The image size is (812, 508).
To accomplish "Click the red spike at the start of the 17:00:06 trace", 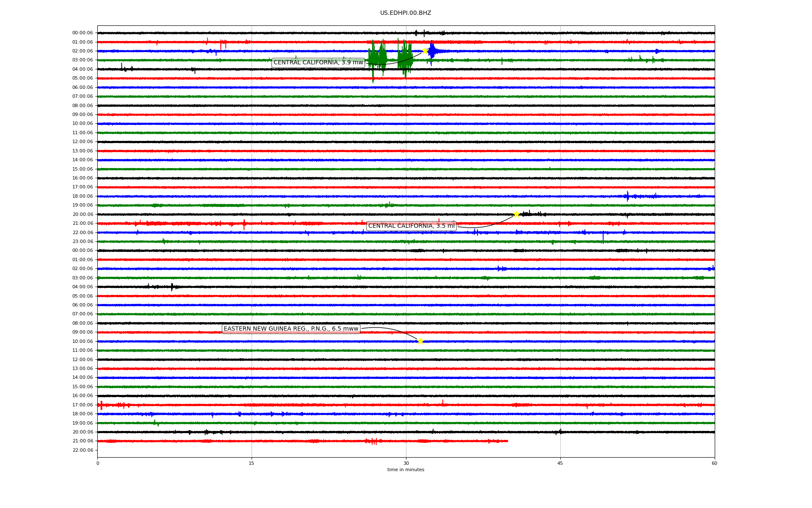I will [x=101, y=405].
